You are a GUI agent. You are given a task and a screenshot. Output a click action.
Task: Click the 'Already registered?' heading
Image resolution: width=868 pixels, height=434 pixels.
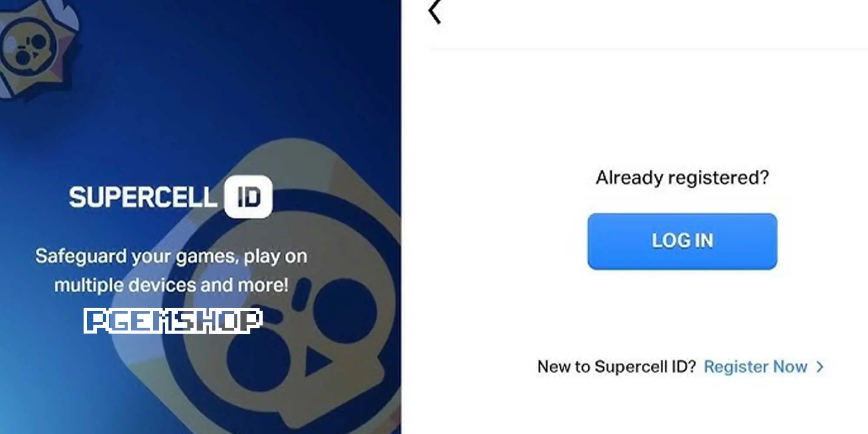(x=682, y=178)
